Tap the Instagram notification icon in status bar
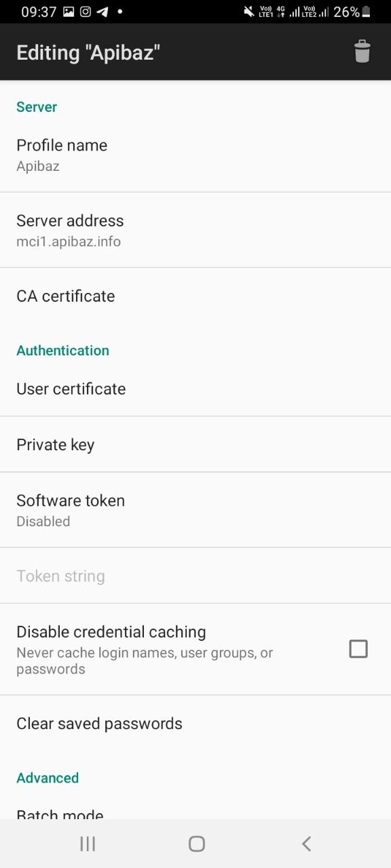This screenshot has width=391, height=868. click(86, 12)
